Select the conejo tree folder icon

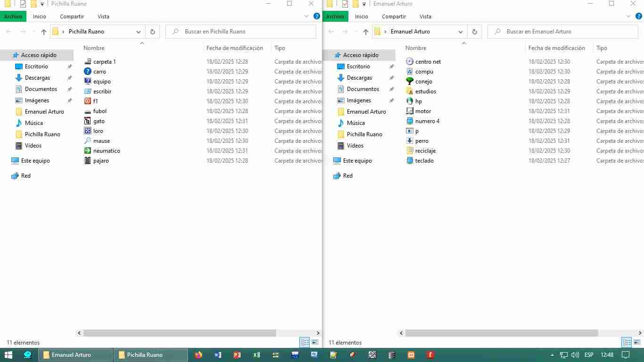coord(410,82)
